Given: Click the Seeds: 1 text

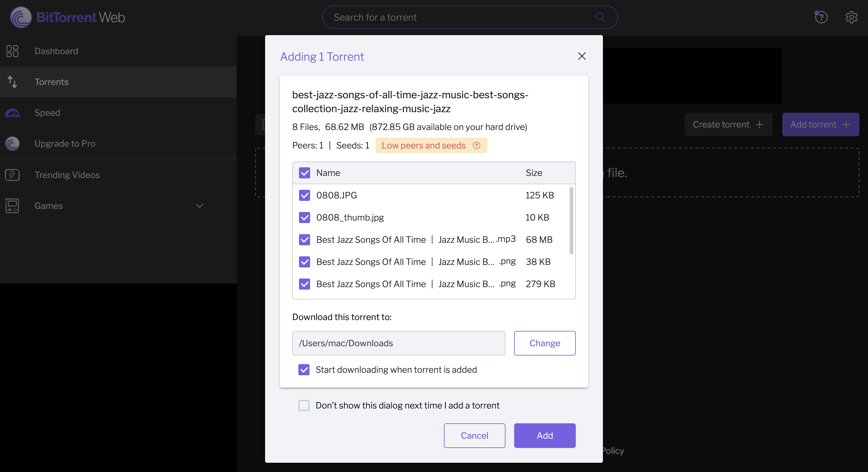Looking at the screenshot, I should click(352, 145).
